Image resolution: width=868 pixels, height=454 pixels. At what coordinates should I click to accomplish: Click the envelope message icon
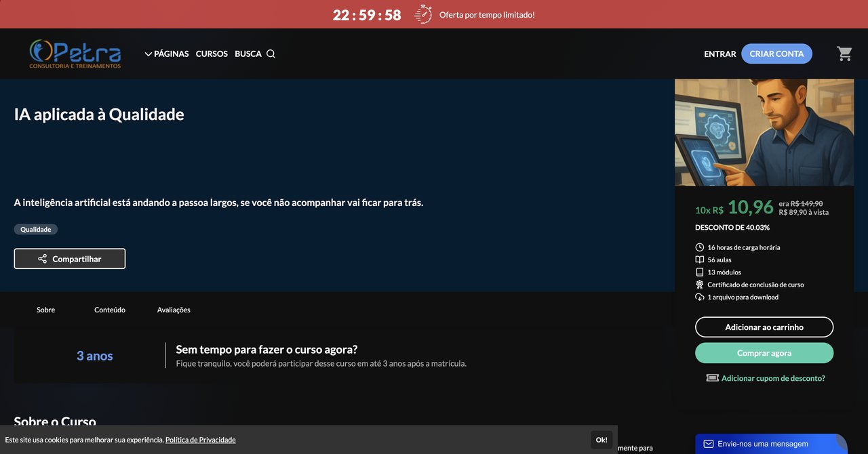[x=709, y=444]
